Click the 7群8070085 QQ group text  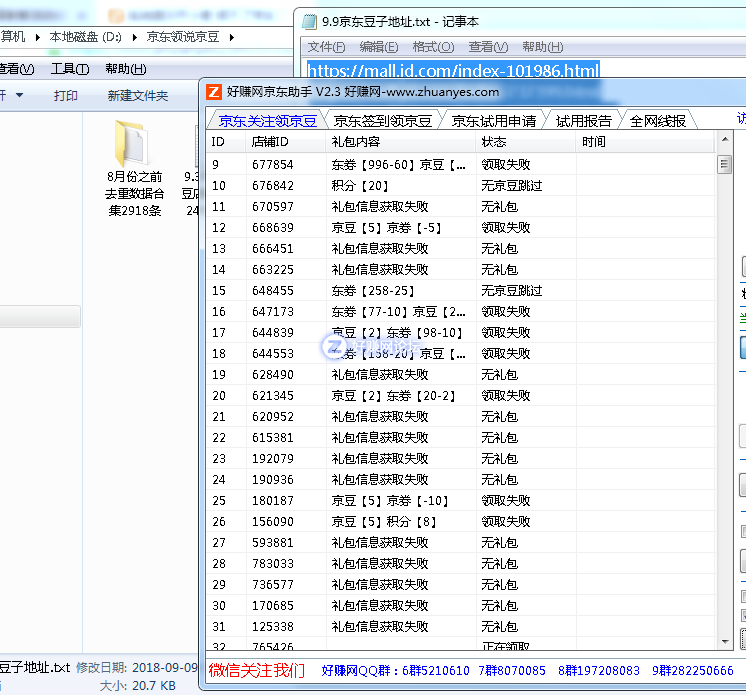point(512,671)
